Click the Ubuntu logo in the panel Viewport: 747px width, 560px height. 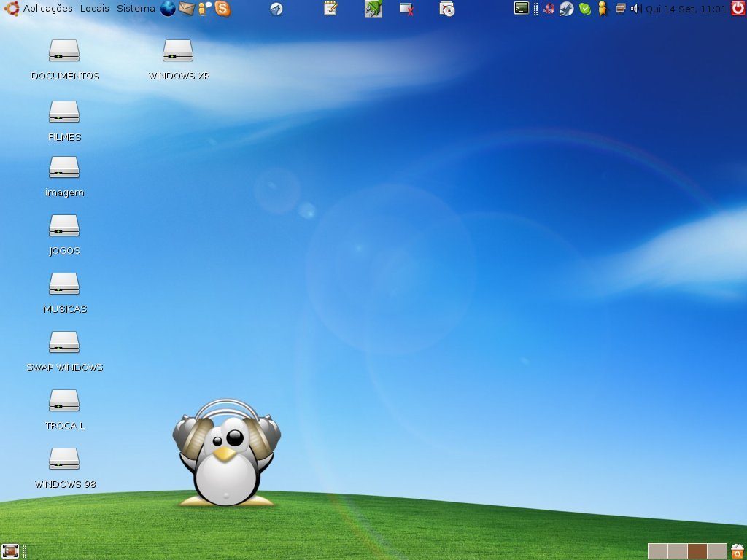(11, 9)
